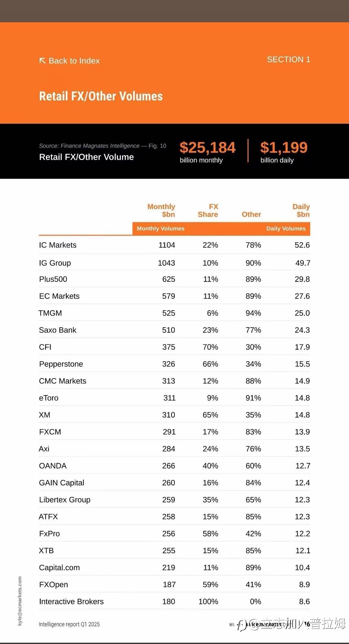Click the kyle@ecmarkets.com vertical email text
Image resolution: width=349 pixels, height=644 pixels.
tap(20, 601)
